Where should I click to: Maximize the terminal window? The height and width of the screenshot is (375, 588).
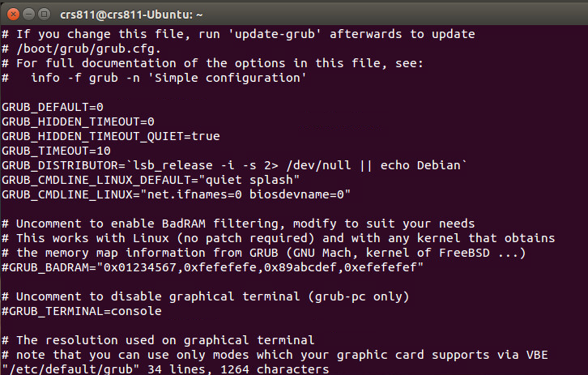pos(45,15)
